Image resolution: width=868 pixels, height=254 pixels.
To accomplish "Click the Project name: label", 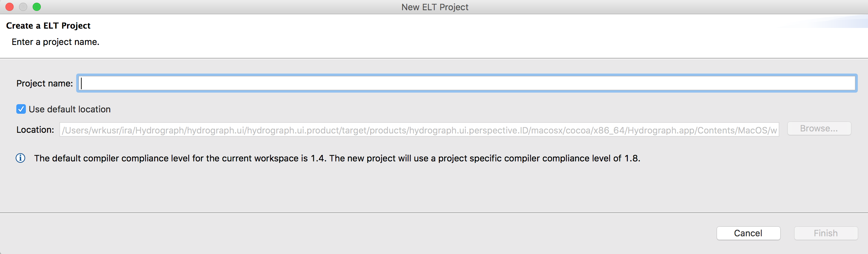I will [x=45, y=83].
